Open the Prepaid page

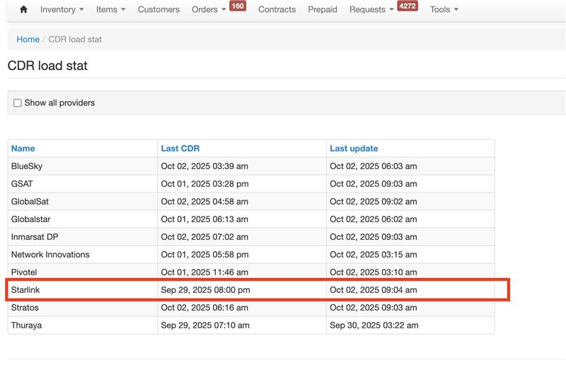click(x=323, y=9)
